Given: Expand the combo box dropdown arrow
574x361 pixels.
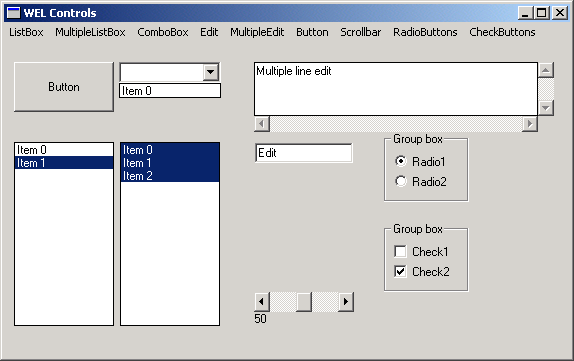Looking at the screenshot, I should tap(210, 72).
